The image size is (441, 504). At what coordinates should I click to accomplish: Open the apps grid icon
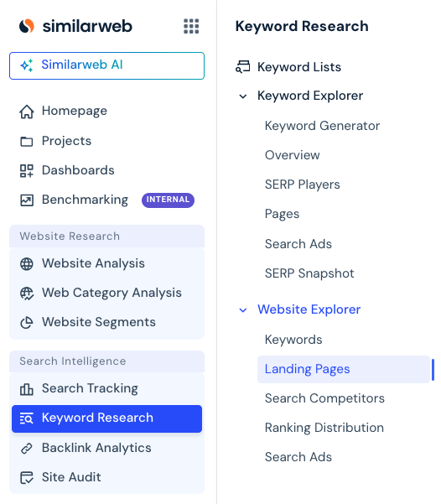191,26
